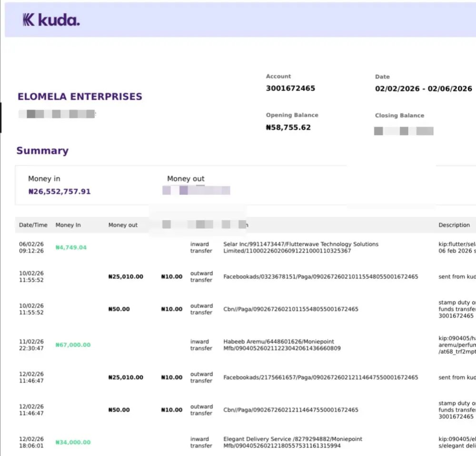Select the ELOMELA ENTERPRISES account name

pos(80,97)
